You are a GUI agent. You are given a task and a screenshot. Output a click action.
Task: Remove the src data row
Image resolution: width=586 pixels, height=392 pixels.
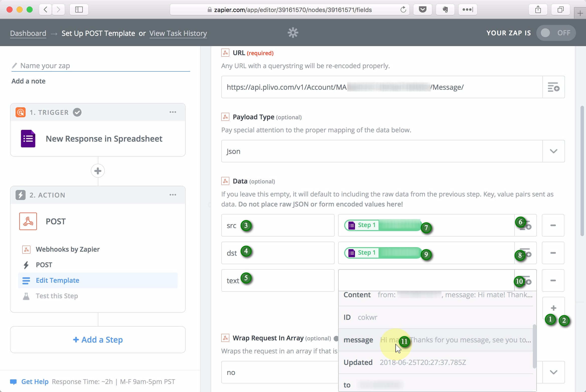click(553, 225)
